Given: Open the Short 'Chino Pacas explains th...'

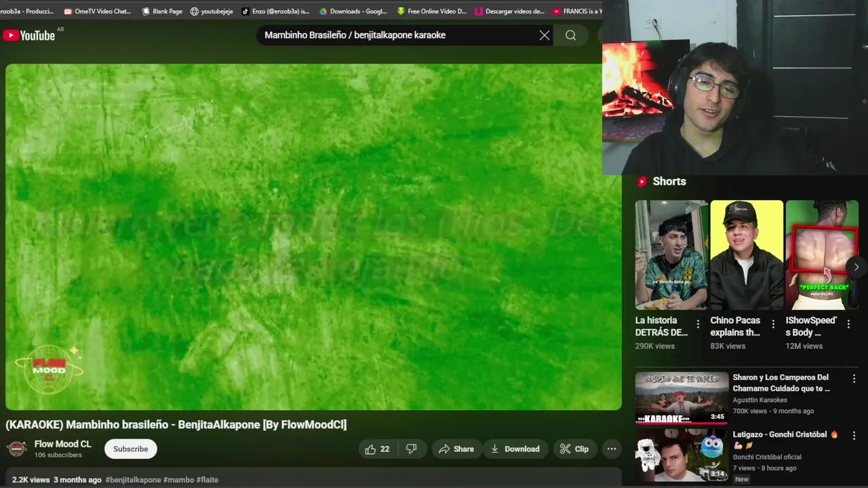Looking at the screenshot, I should pyautogui.click(x=747, y=255).
